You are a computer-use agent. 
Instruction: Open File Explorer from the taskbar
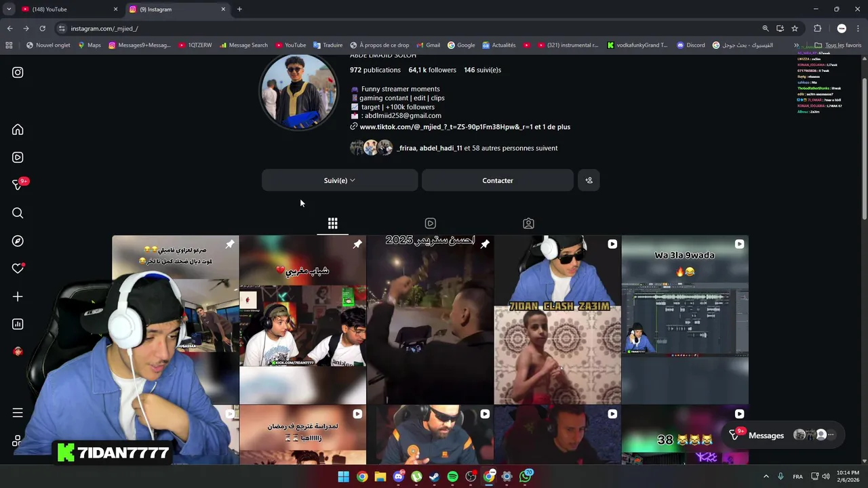[x=380, y=476]
